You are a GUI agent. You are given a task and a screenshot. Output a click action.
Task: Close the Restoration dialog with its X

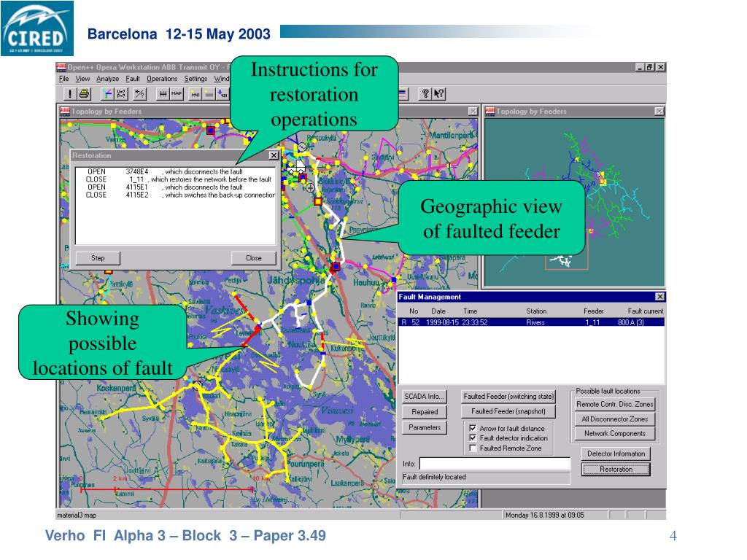(274, 155)
